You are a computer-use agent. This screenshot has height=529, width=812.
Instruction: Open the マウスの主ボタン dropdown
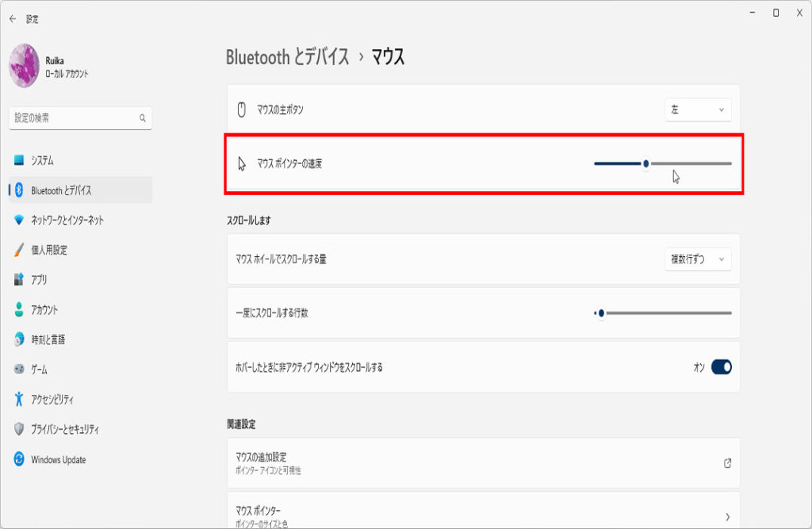pyautogui.click(x=698, y=110)
